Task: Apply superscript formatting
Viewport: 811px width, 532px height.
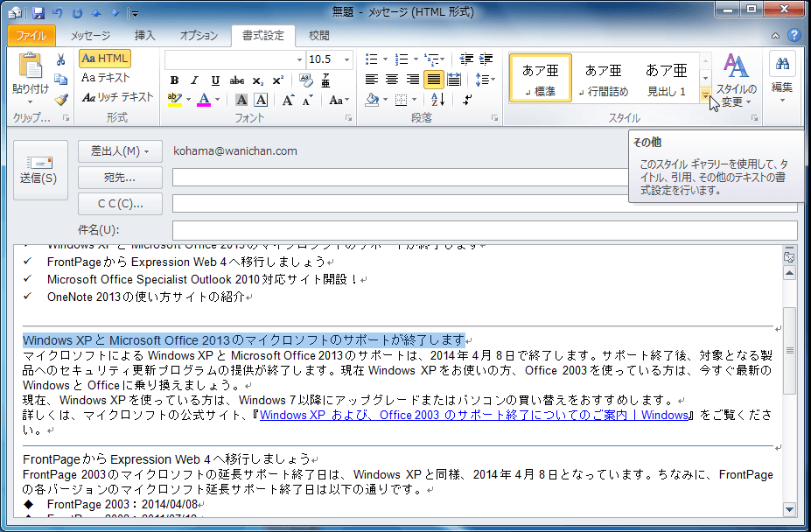Action: click(277, 80)
